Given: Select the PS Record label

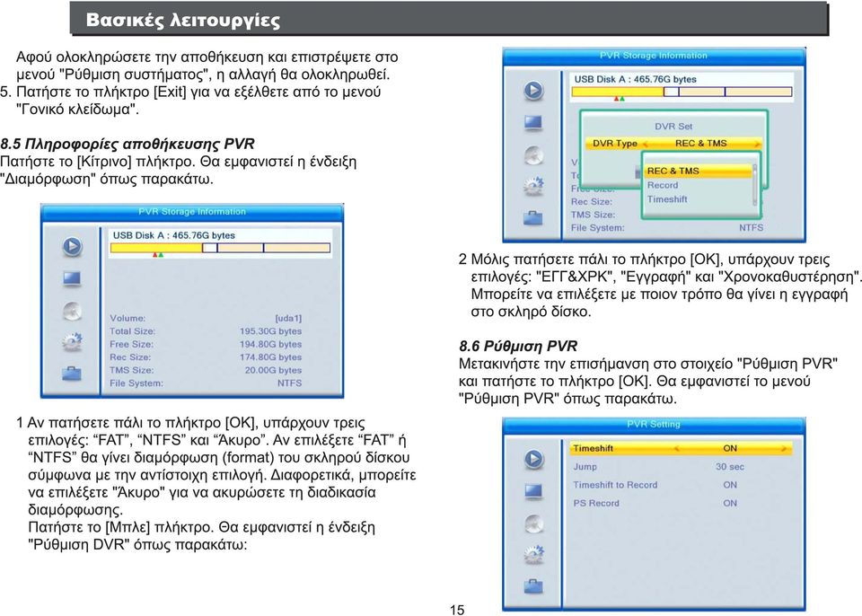Looking at the screenshot, I should tap(596, 503).
